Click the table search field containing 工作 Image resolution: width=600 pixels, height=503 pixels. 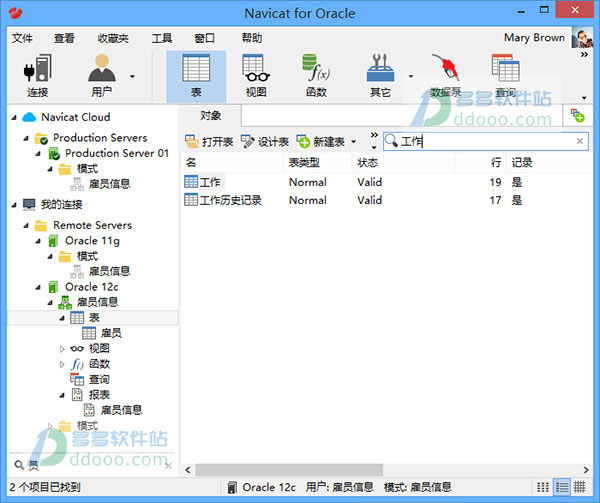point(486,141)
